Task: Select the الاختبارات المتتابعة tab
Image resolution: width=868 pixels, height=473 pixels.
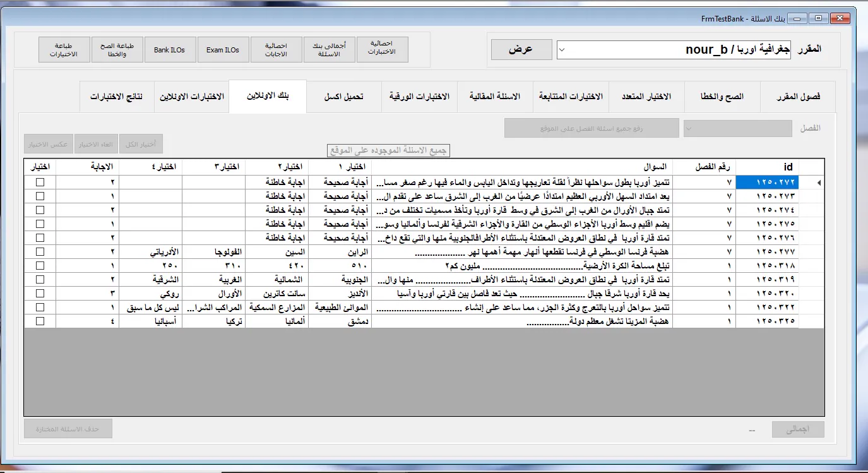Action: click(571, 97)
